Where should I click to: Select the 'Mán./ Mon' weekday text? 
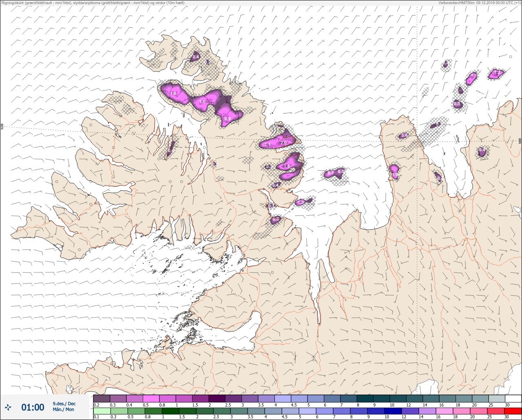click(x=63, y=409)
